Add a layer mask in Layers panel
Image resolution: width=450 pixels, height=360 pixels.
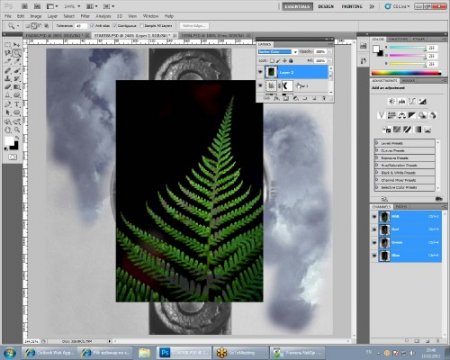286,98
